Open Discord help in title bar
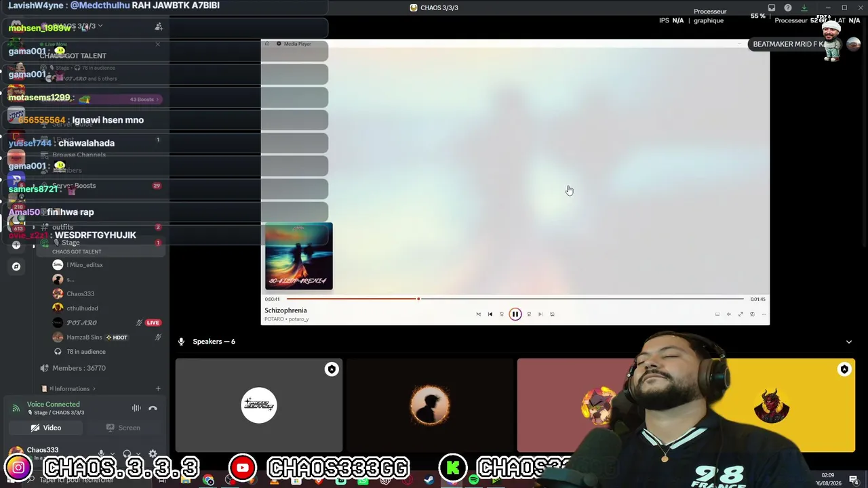This screenshot has width=868, height=488. (788, 7)
